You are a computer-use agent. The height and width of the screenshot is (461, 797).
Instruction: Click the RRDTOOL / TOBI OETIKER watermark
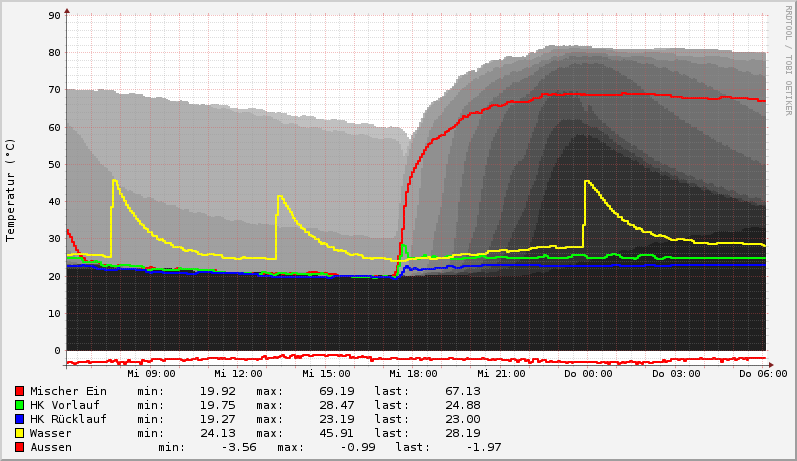click(788, 60)
